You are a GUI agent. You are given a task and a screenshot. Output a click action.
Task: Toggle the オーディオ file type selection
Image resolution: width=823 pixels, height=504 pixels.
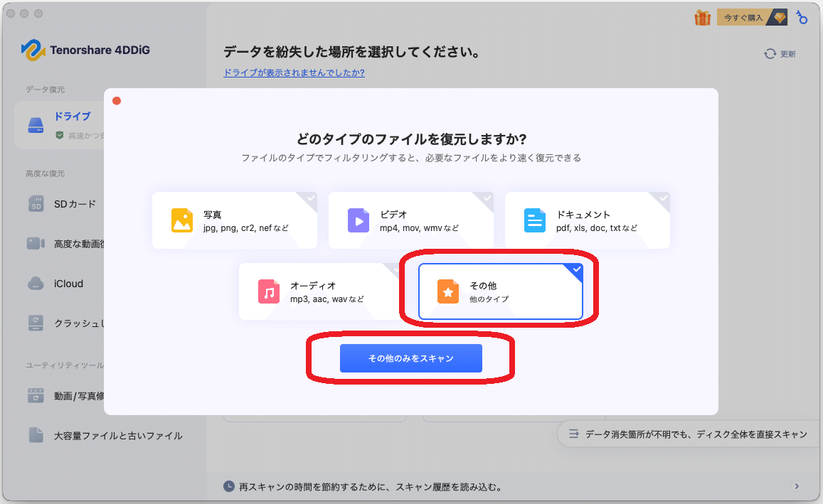point(319,291)
